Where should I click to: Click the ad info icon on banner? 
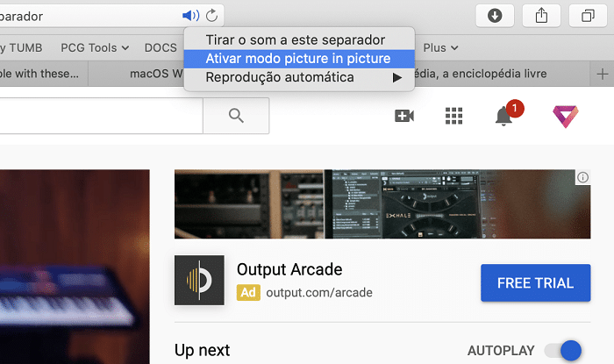coord(582,178)
